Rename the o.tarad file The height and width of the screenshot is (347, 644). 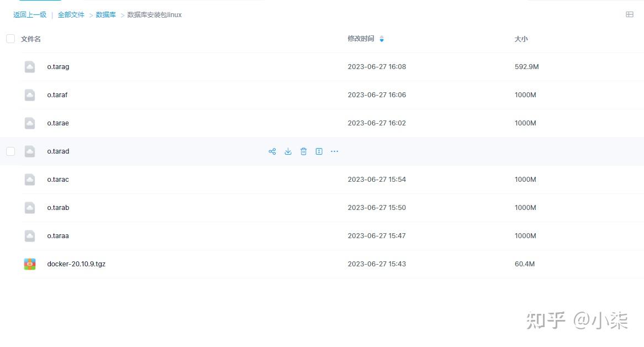click(x=319, y=151)
